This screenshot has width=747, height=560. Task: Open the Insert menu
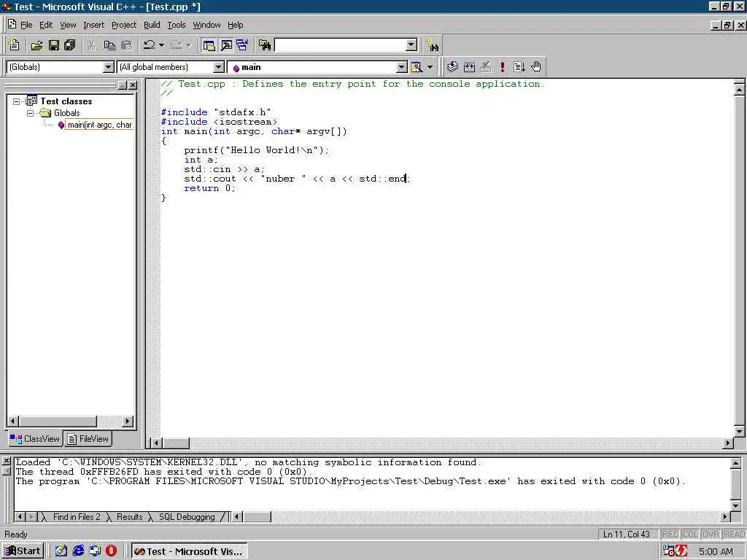(93, 25)
